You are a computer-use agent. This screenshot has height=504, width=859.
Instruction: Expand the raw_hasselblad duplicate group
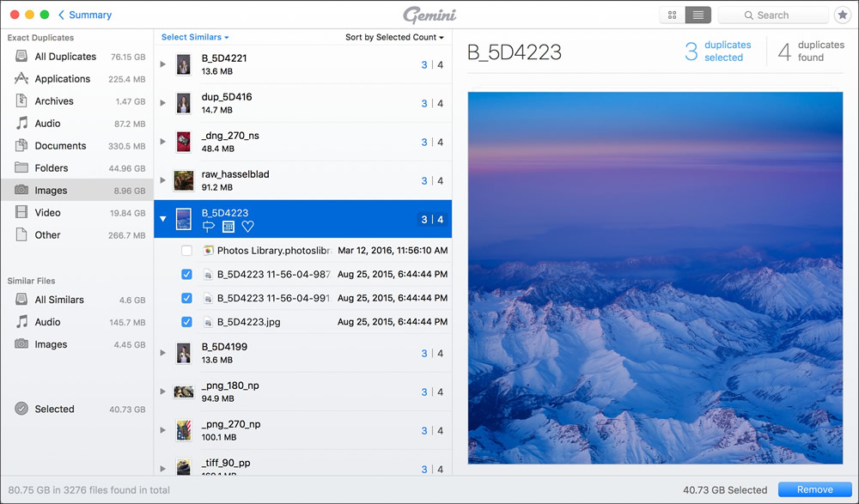coord(163,180)
